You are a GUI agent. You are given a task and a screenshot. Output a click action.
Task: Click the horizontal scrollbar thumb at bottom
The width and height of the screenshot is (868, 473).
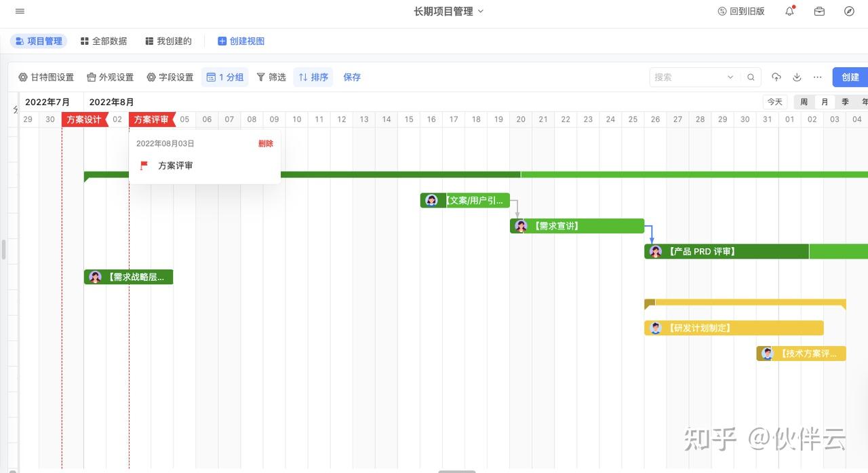[456, 471]
